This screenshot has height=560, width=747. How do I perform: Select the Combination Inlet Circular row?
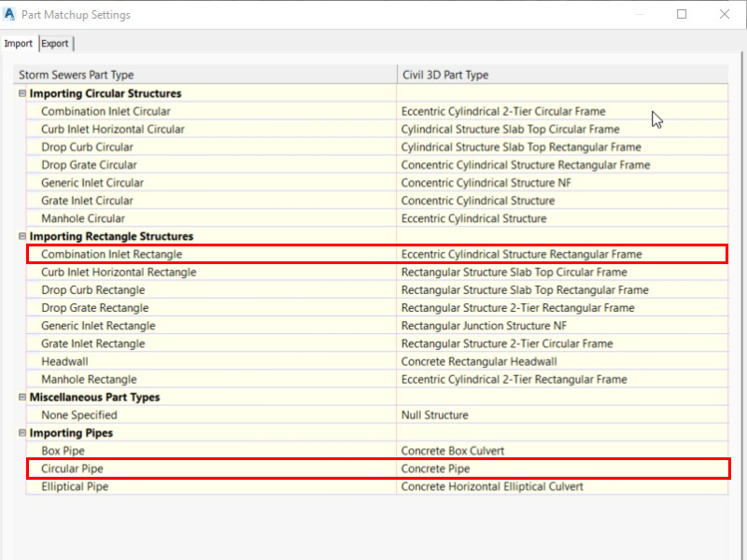point(377,111)
